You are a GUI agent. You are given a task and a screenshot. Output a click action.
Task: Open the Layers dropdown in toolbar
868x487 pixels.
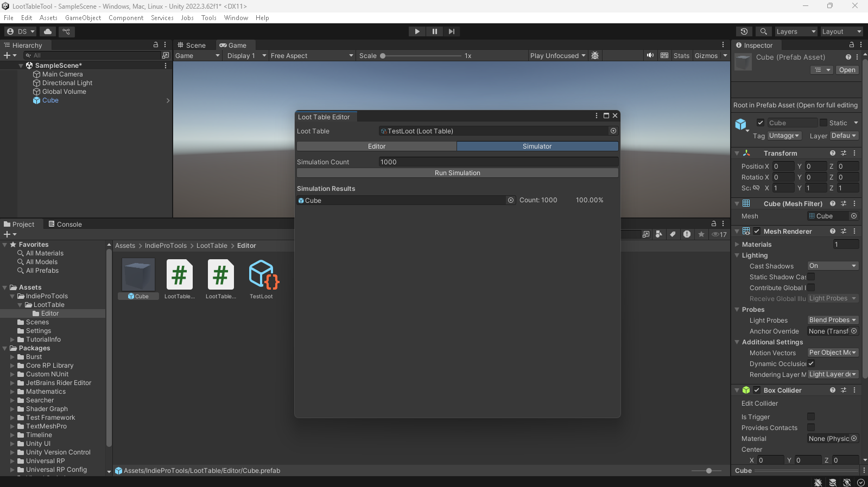796,31
